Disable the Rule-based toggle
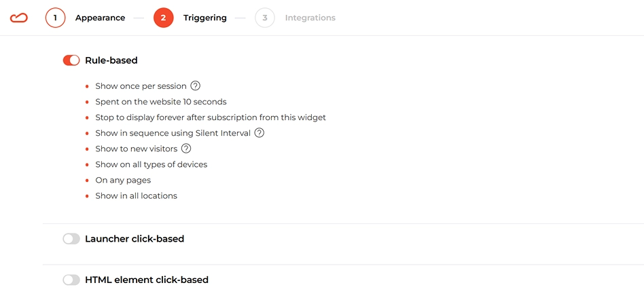 71,60
